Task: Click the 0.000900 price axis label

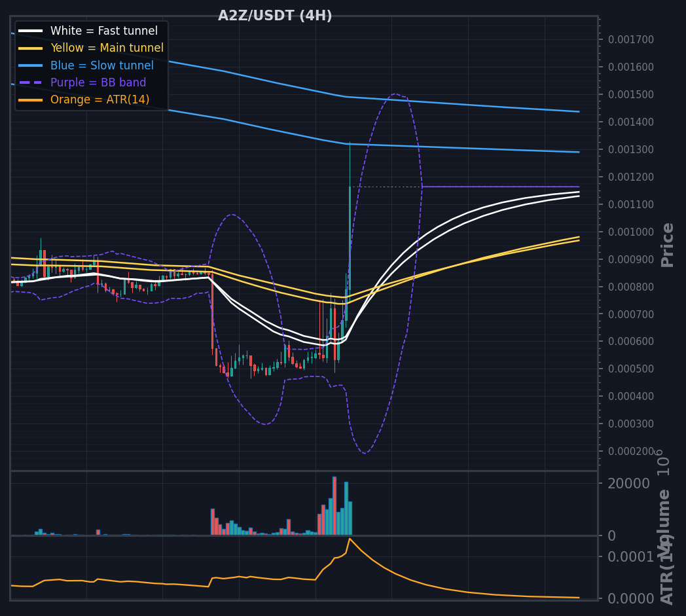Action: pyautogui.click(x=631, y=259)
